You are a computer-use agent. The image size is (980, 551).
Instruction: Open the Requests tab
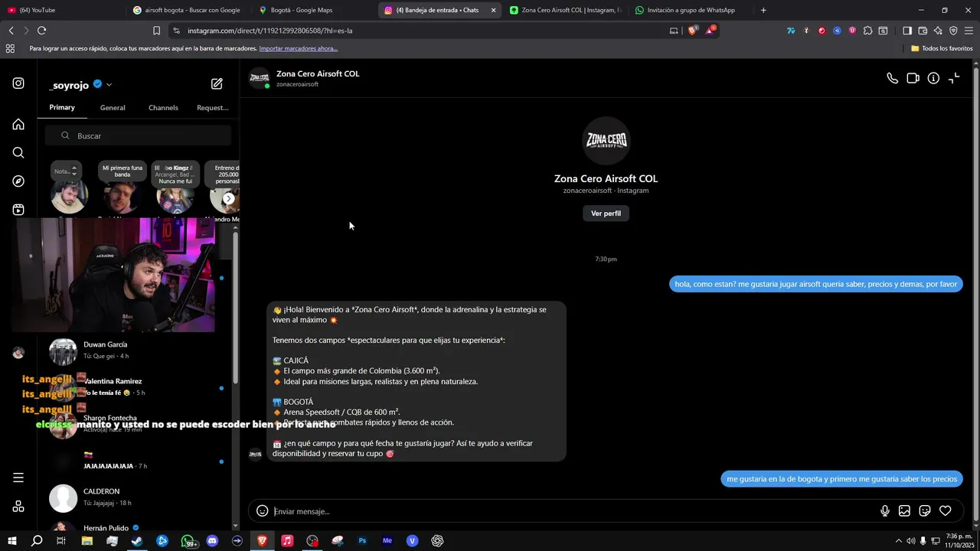coord(213,108)
